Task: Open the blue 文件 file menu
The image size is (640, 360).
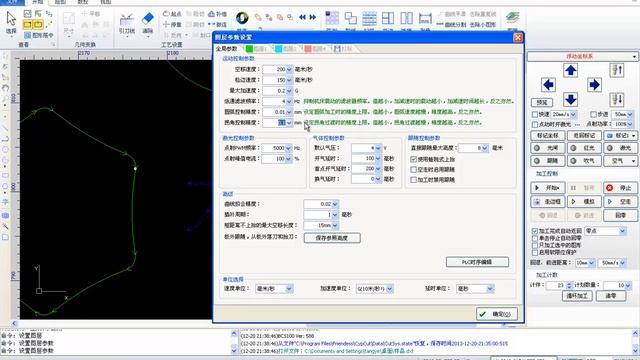Action: coord(13,2)
